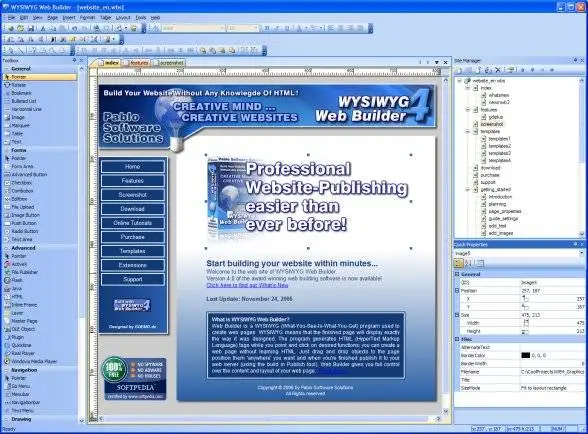Image resolution: width=588 pixels, height=434 pixels.
Task: Open the Quick Properties object dropdown
Action: [582, 254]
